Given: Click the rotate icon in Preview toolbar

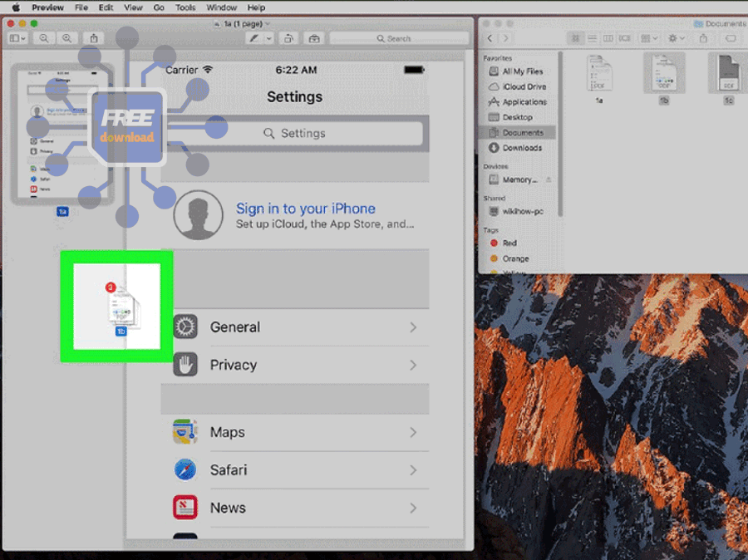Looking at the screenshot, I should coord(288,38).
